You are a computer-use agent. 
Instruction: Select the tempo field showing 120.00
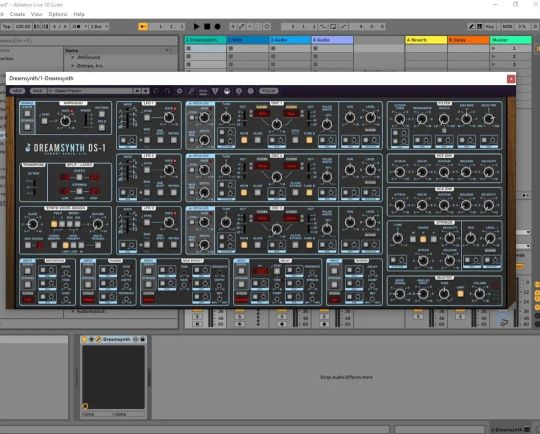(23, 27)
